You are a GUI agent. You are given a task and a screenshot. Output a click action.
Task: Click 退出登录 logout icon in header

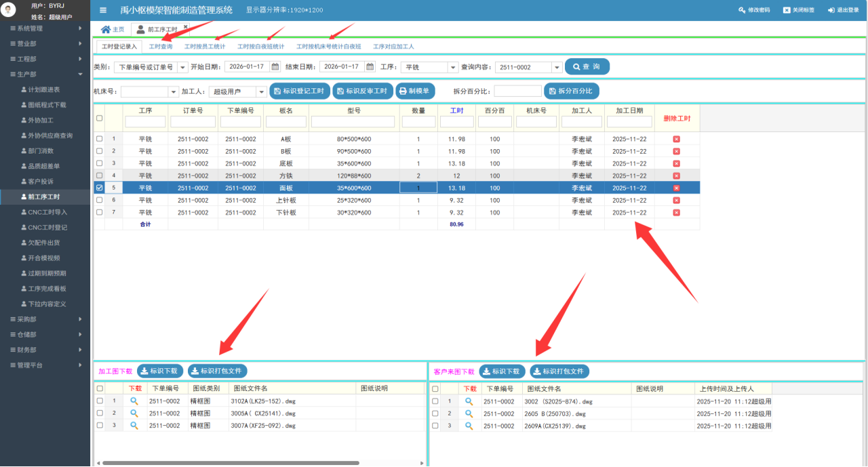(x=831, y=10)
